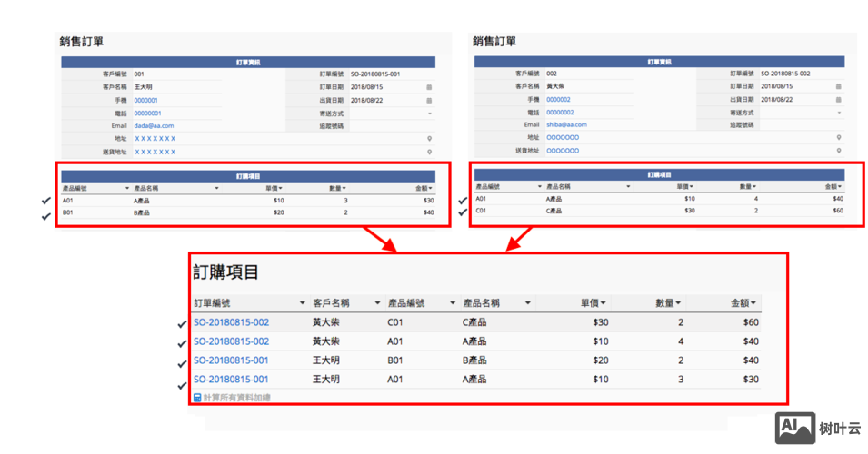
Task: Expand 寄送方式 dropdown in 王大明 order
Action: 430,113
